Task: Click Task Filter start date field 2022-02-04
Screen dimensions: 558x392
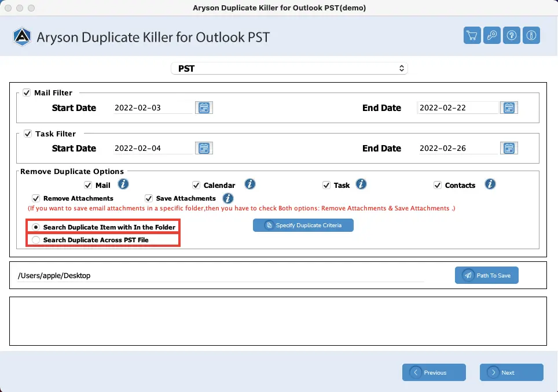Action: click(153, 148)
